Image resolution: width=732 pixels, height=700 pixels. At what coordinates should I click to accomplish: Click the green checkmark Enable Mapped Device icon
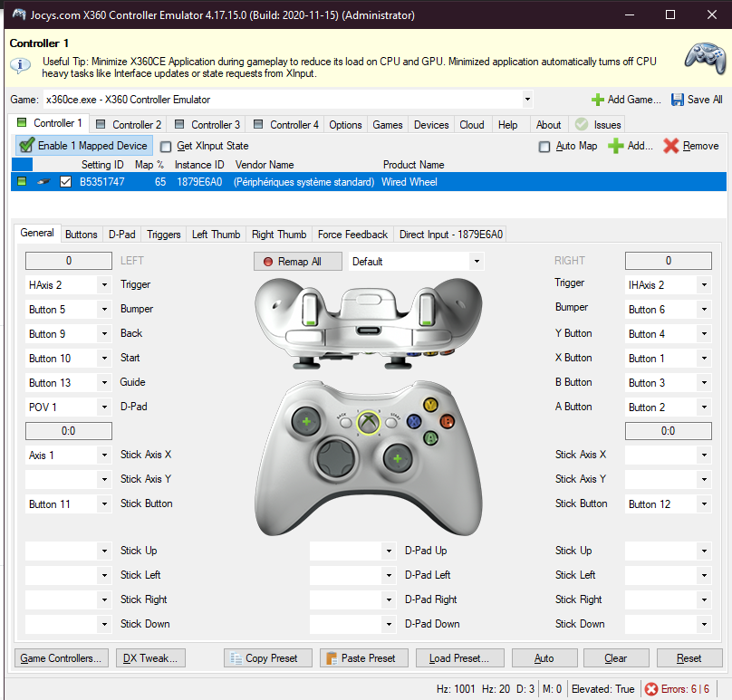coord(26,145)
